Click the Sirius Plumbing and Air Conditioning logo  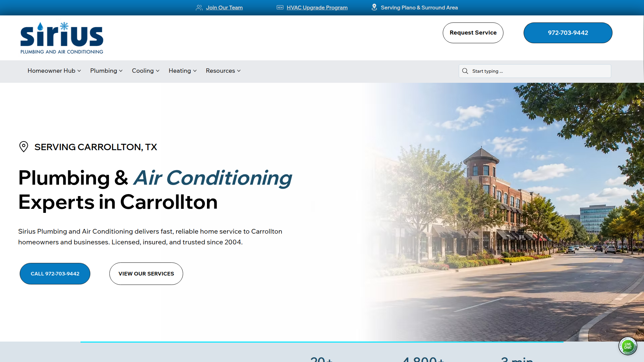[x=62, y=38]
